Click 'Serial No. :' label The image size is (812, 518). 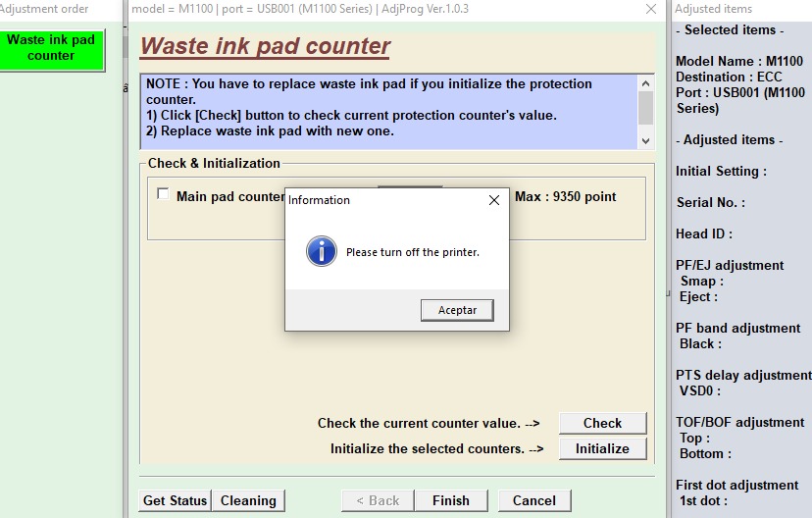coord(710,202)
